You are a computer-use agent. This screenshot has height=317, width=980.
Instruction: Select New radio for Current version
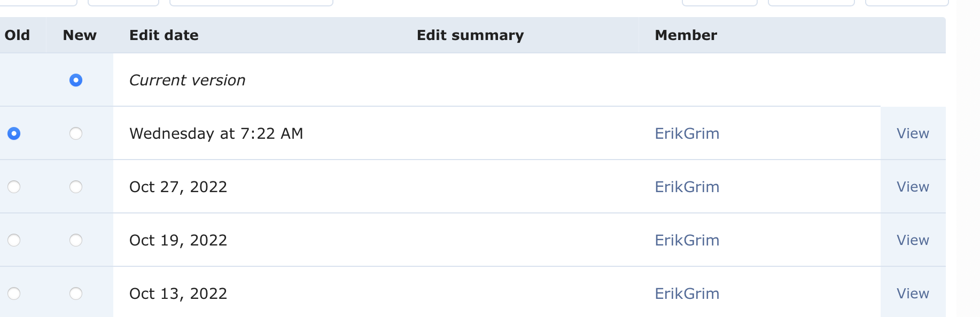(x=76, y=80)
